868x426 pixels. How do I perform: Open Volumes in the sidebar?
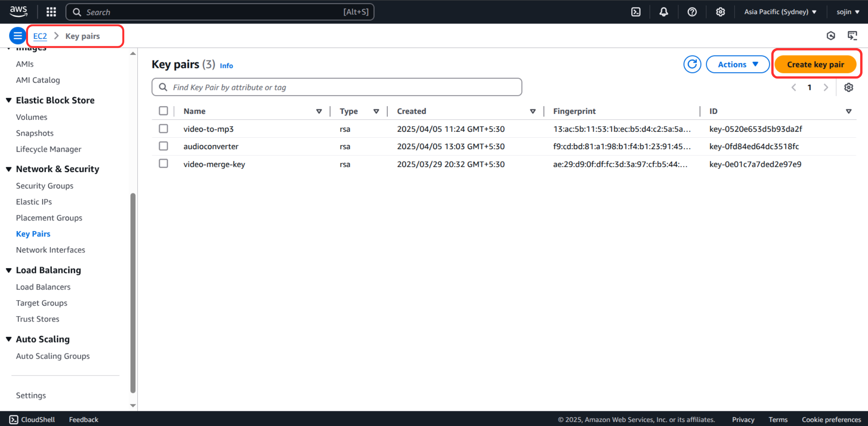click(32, 117)
